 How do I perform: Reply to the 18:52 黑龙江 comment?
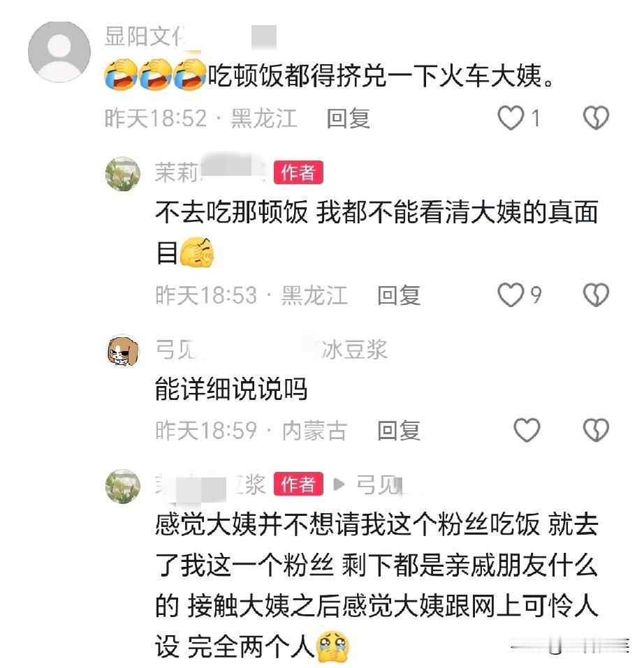(349, 119)
